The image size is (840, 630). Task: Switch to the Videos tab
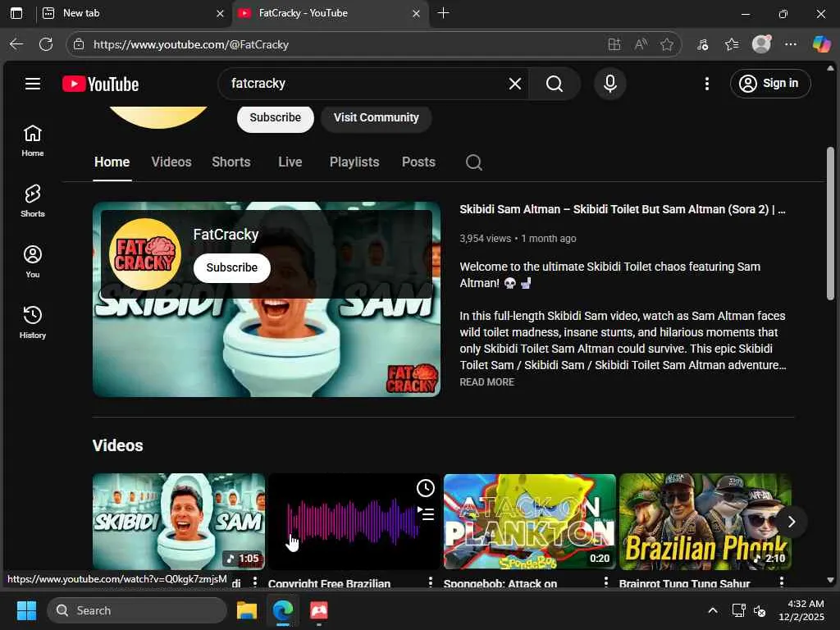[x=171, y=162]
